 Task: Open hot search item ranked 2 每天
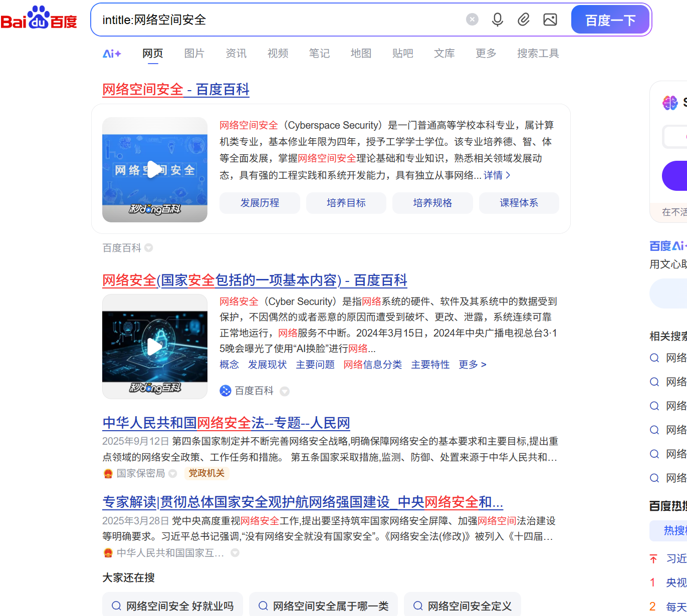tap(668, 606)
